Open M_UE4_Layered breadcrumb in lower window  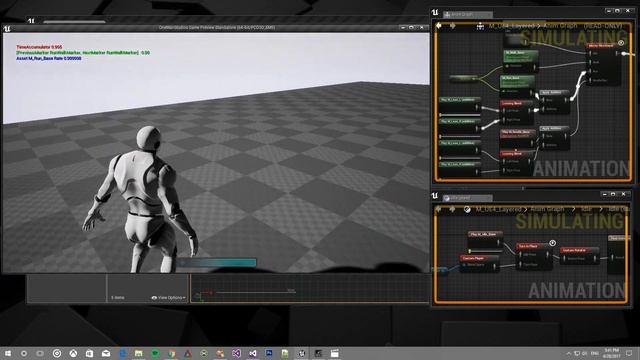[x=498, y=209]
